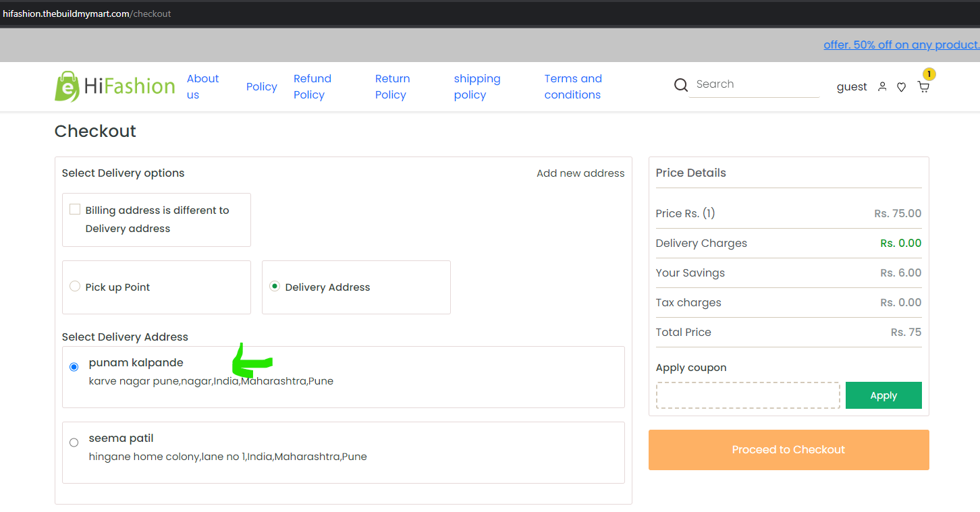Click the Apply coupon button

pyautogui.click(x=883, y=395)
